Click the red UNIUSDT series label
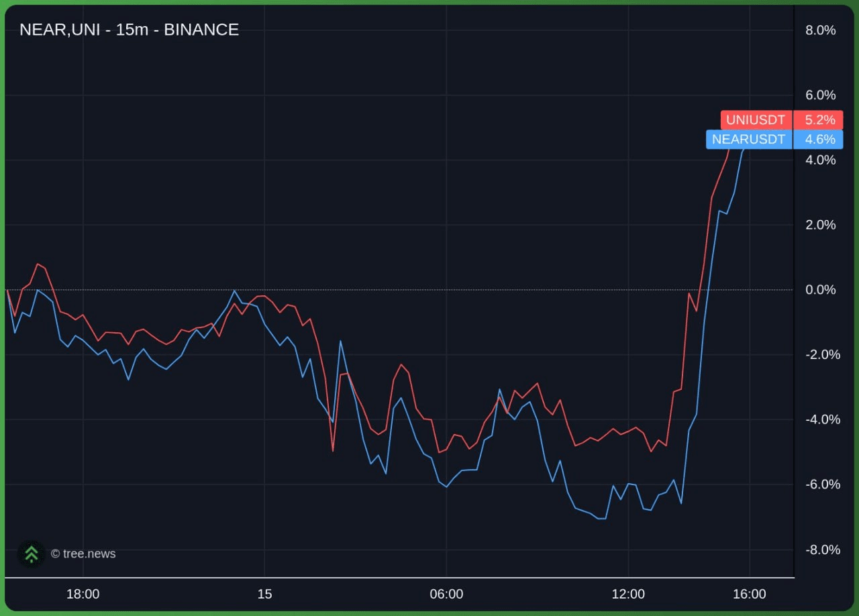859x616 pixels. [756, 120]
